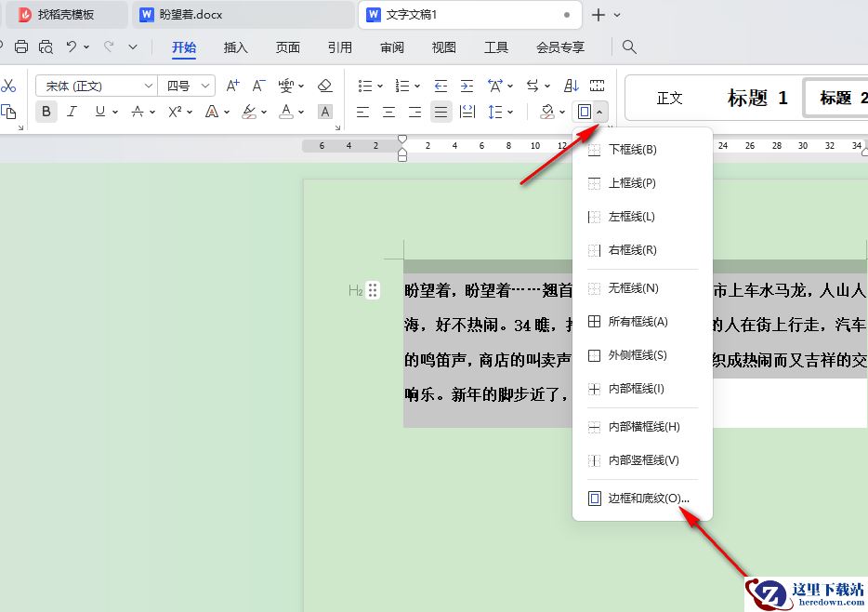Expand numbered list style dropdown
Viewport: 868px width, 612px height.
(x=417, y=86)
